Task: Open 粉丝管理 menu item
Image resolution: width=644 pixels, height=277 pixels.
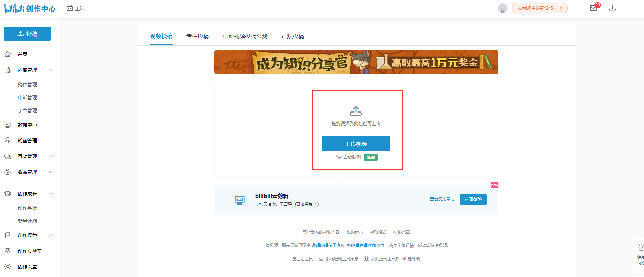Action: pos(27,141)
